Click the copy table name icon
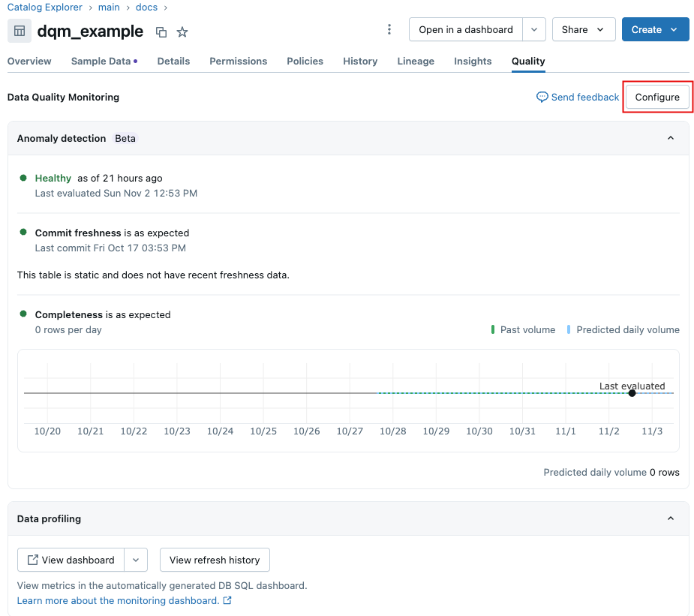 pos(161,32)
